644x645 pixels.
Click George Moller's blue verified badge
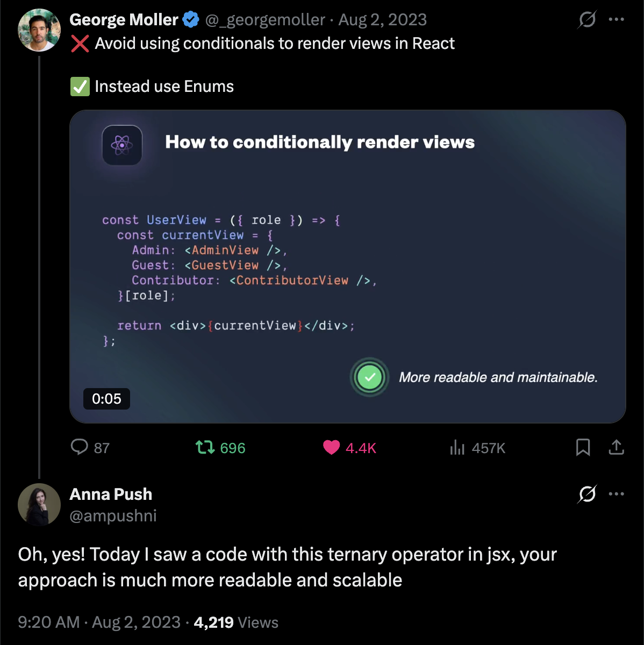pyautogui.click(x=190, y=20)
